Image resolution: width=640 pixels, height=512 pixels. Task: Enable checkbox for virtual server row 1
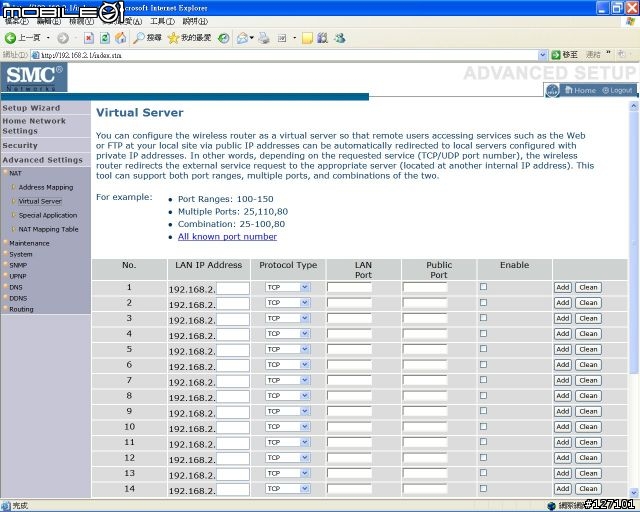[483, 287]
